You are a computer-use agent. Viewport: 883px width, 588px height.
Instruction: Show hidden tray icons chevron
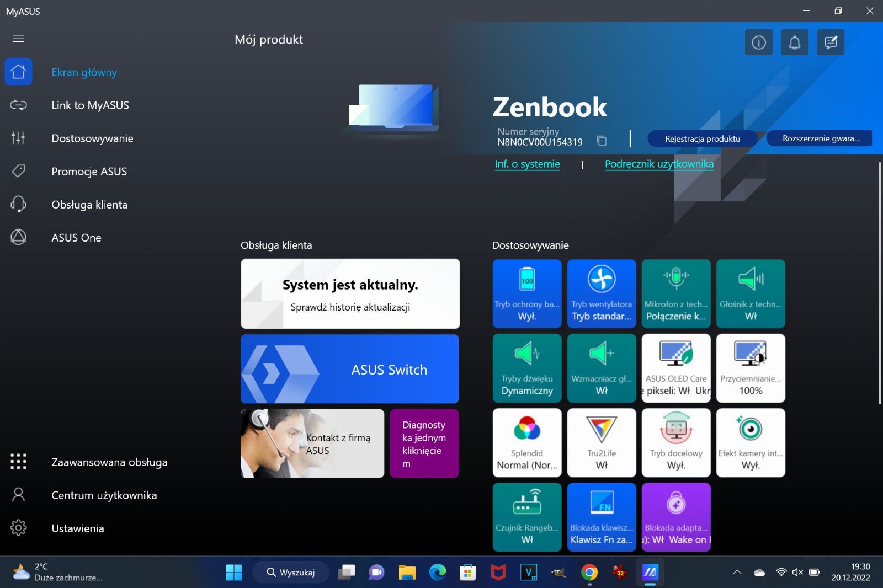[x=737, y=573]
